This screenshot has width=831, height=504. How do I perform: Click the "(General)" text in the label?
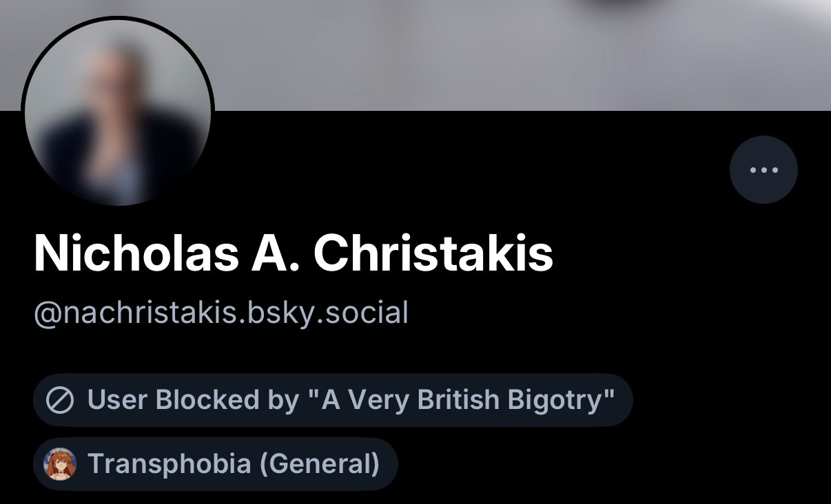pos(319,464)
